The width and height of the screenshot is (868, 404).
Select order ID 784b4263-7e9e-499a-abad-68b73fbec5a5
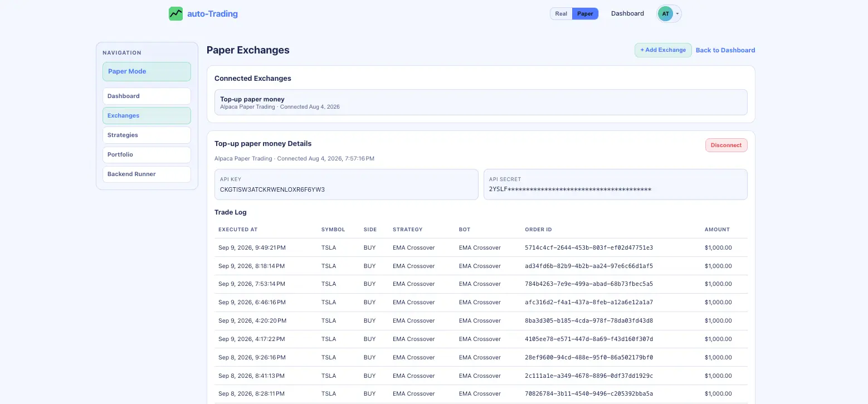589,284
